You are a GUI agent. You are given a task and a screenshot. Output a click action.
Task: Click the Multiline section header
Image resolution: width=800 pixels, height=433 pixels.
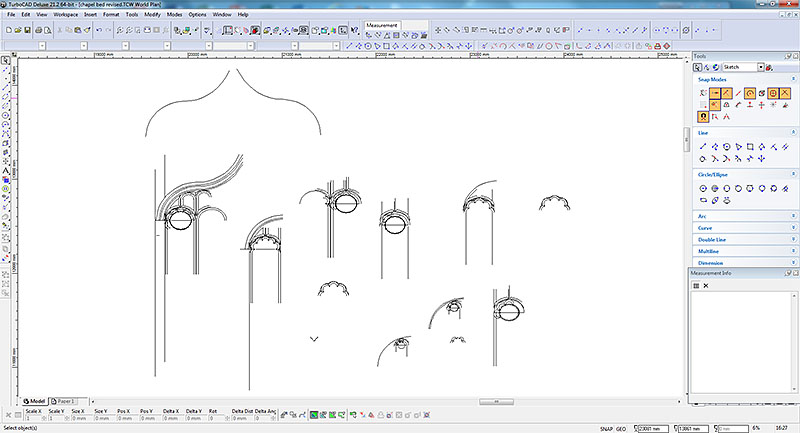tap(708, 251)
